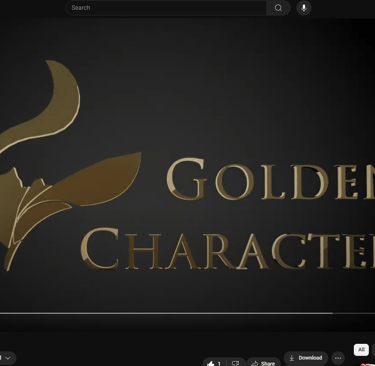Share the video
375x366 pixels.
click(263, 363)
